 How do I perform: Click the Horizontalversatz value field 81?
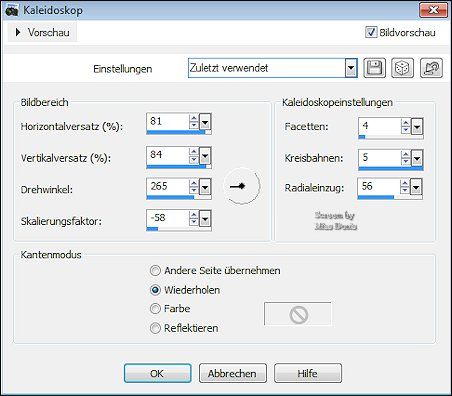167,122
